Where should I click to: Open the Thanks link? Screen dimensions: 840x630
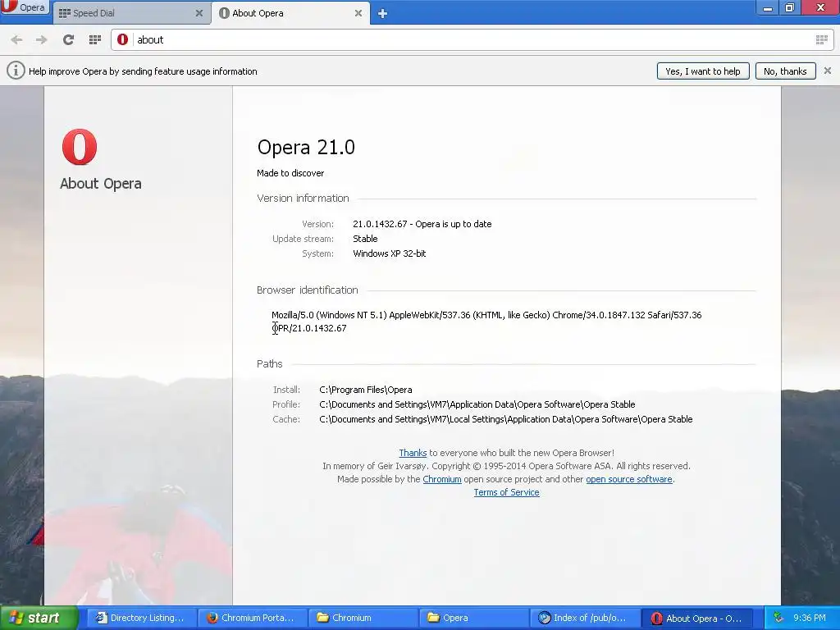(x=413, y=453)
